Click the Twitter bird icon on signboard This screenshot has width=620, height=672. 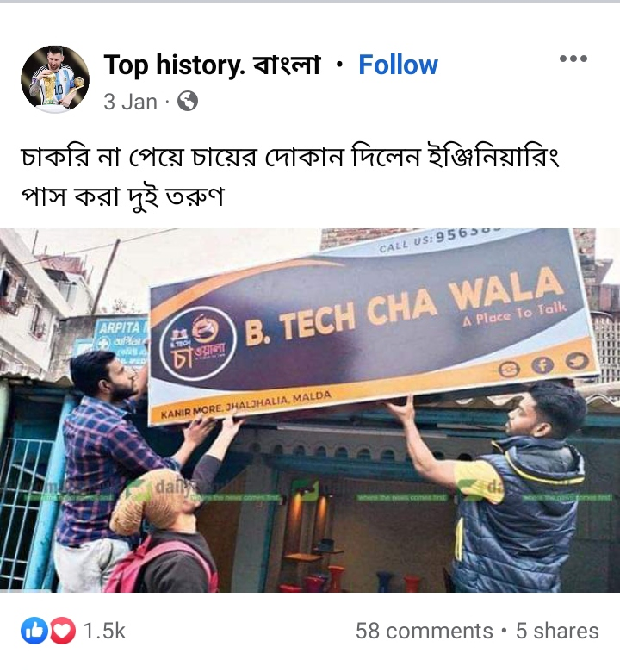click(577, 360)
